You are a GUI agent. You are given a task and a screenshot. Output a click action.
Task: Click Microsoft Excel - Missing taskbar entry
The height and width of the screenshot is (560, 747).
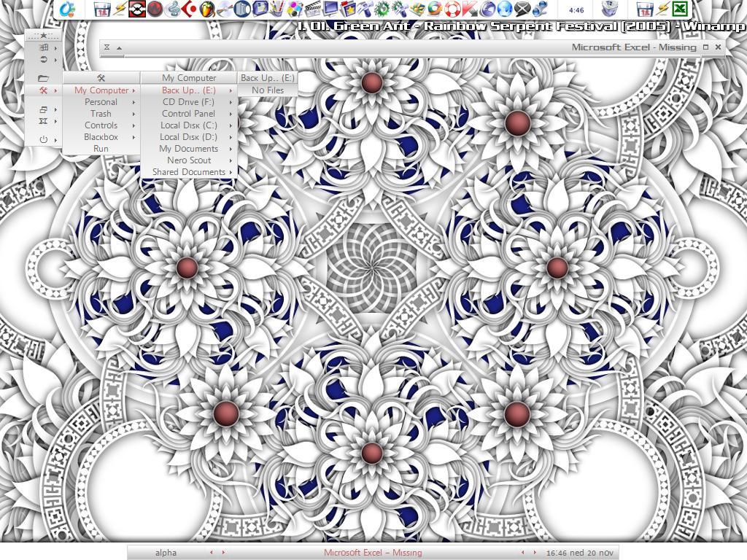click(x=373, y=553)
